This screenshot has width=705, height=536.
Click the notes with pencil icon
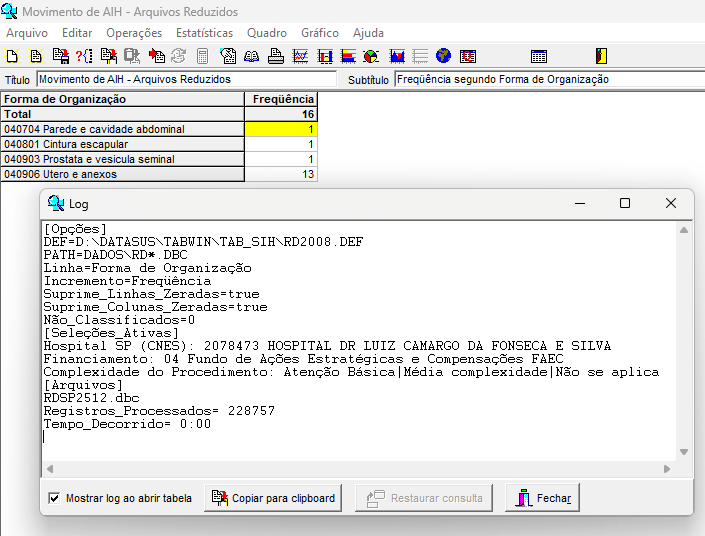228,56
